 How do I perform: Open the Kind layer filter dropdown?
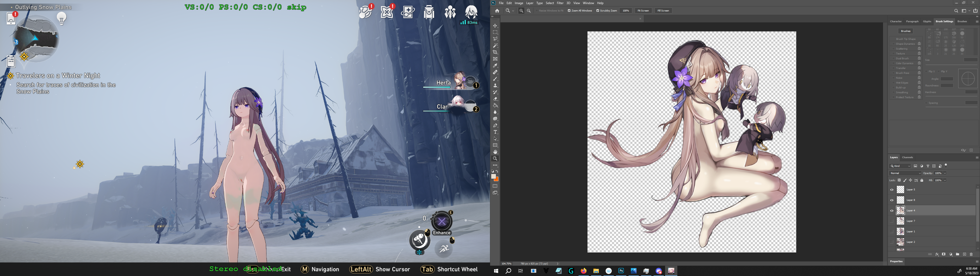[x=900, y=166]
